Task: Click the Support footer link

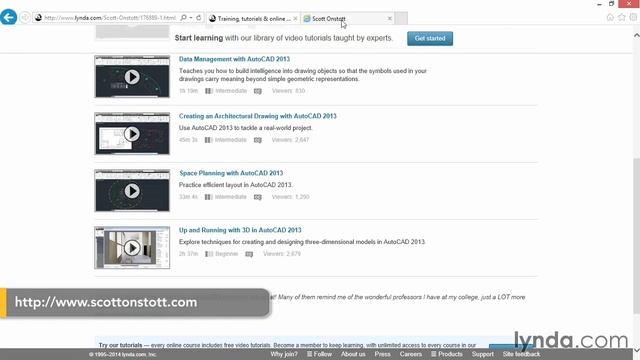Action: click(x=483, y=354)
